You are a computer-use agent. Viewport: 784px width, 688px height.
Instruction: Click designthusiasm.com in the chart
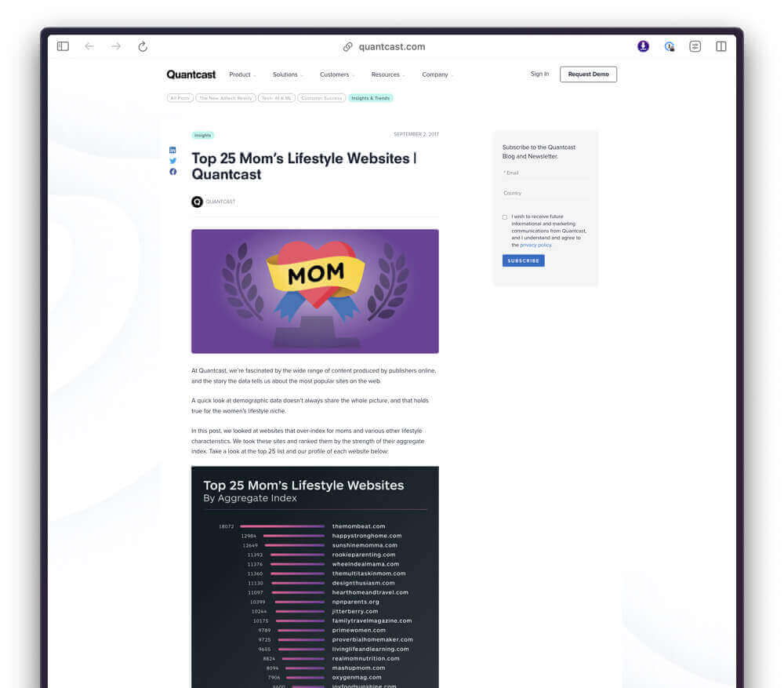pyautogui.click(x=363, y=584)
